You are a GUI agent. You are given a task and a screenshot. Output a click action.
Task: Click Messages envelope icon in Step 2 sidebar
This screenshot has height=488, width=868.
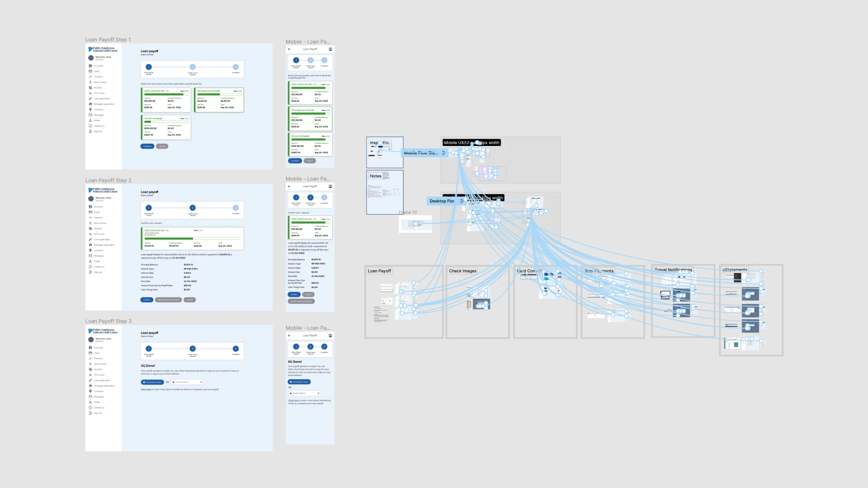pos(90,256)
